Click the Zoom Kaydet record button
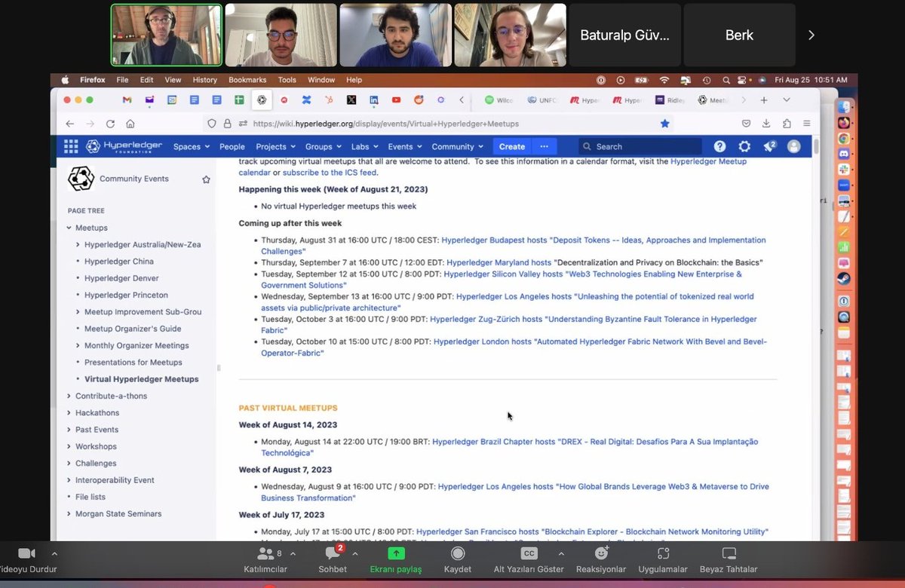This screenshot has width=905, height=588. coord(458,559)
